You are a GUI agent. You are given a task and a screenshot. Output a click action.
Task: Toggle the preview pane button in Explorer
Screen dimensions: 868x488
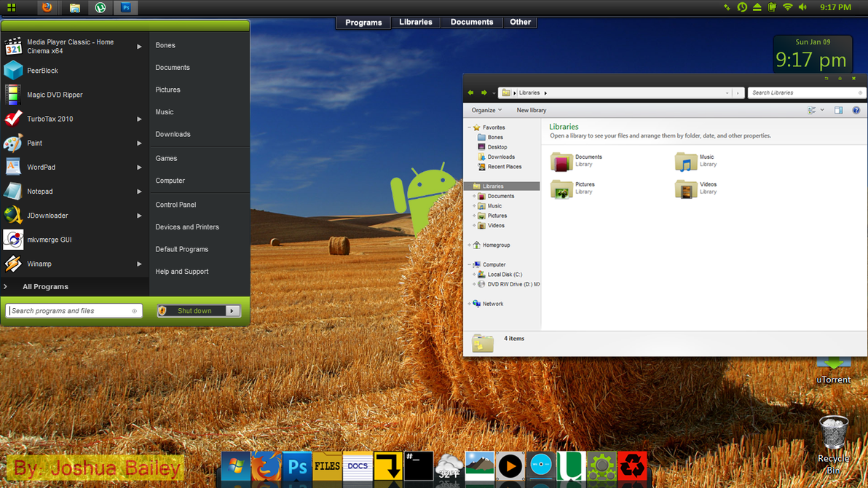click(839, 110)
